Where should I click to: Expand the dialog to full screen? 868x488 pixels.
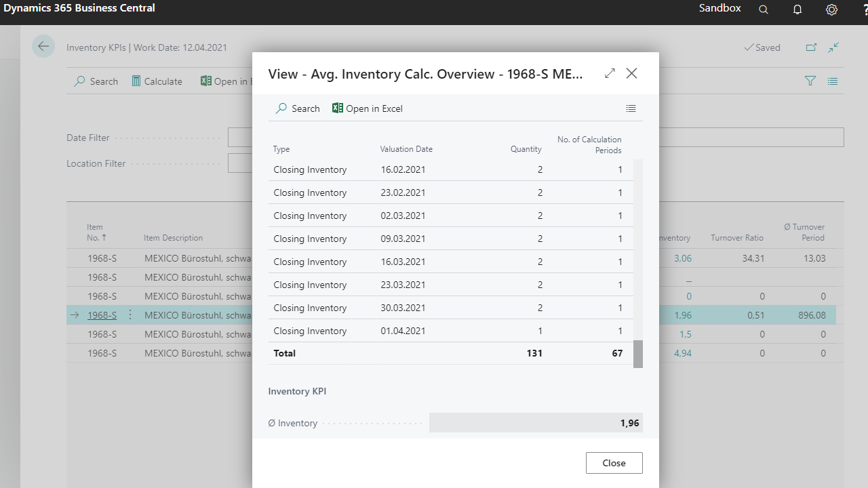pos(610,73)
